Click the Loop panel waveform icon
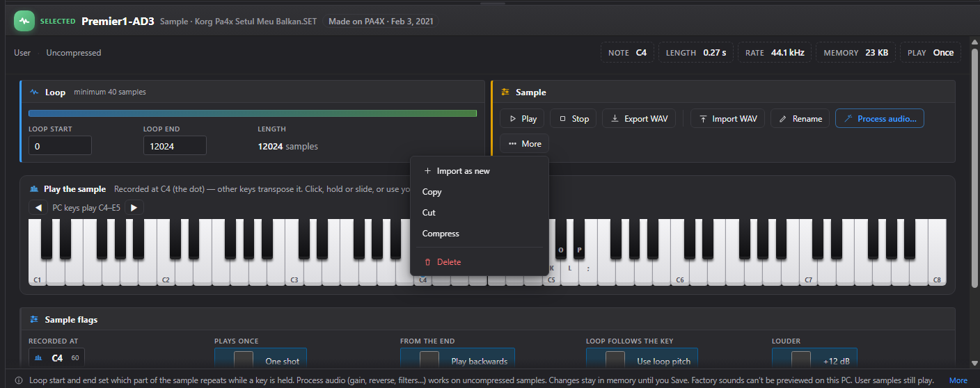Image resolution: width=980 pixels, height=388 pixels. tap(34, 92)
